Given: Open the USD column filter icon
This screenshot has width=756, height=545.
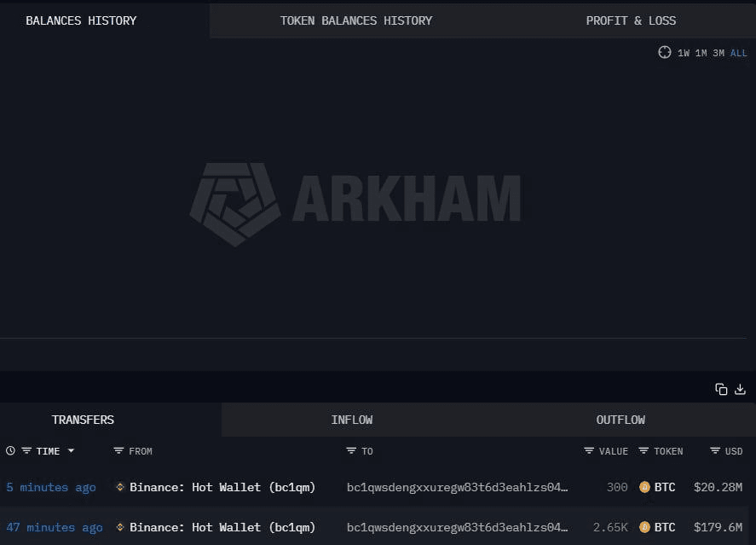Looking at the screenshot, I should 715,451.
